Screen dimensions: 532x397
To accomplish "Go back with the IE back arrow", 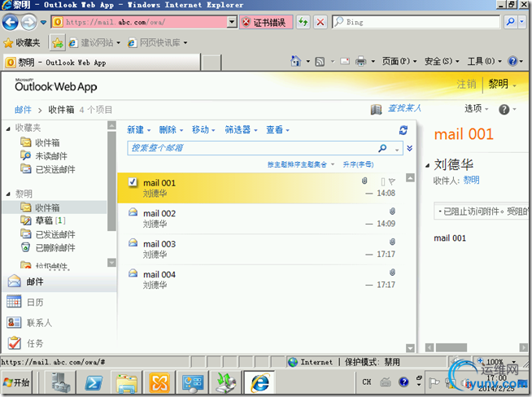I will click(11, 23).
